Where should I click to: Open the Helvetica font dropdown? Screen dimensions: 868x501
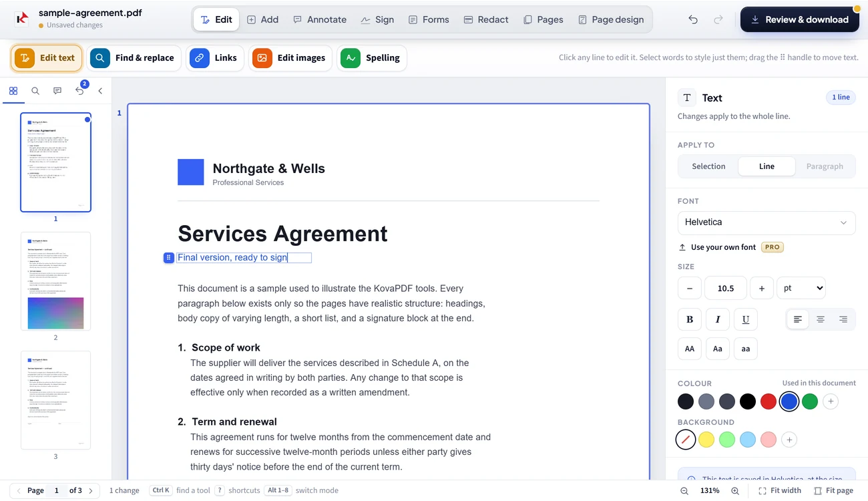coord(767,222)
